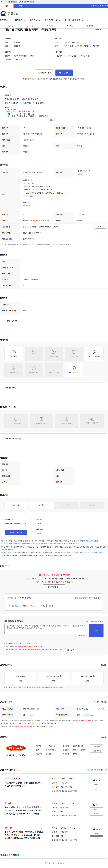Click 개인정보보호법 상세 보기 button

[54, 587]
